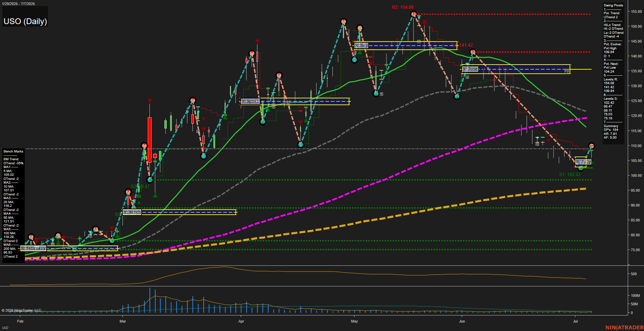This screenshot has width=644, height=331.
Task: Click the 125.00 price axis label
Action: point(636,101)
